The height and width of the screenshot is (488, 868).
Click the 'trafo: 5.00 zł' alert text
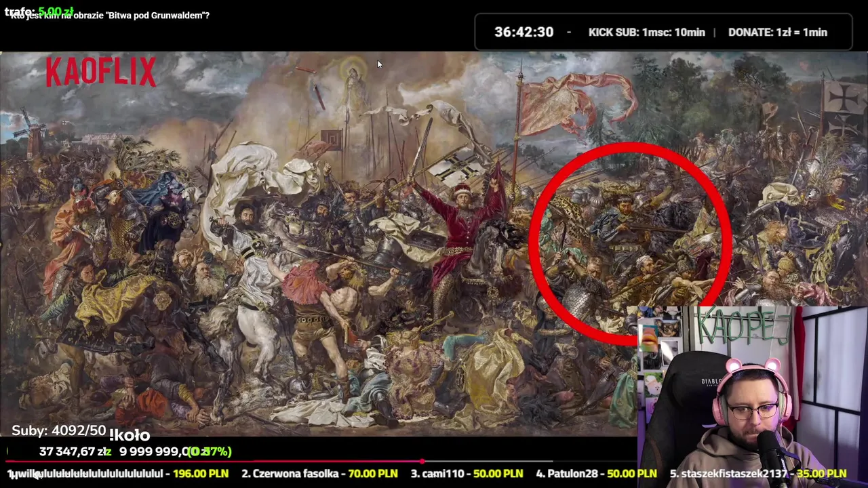coord(39,12)
